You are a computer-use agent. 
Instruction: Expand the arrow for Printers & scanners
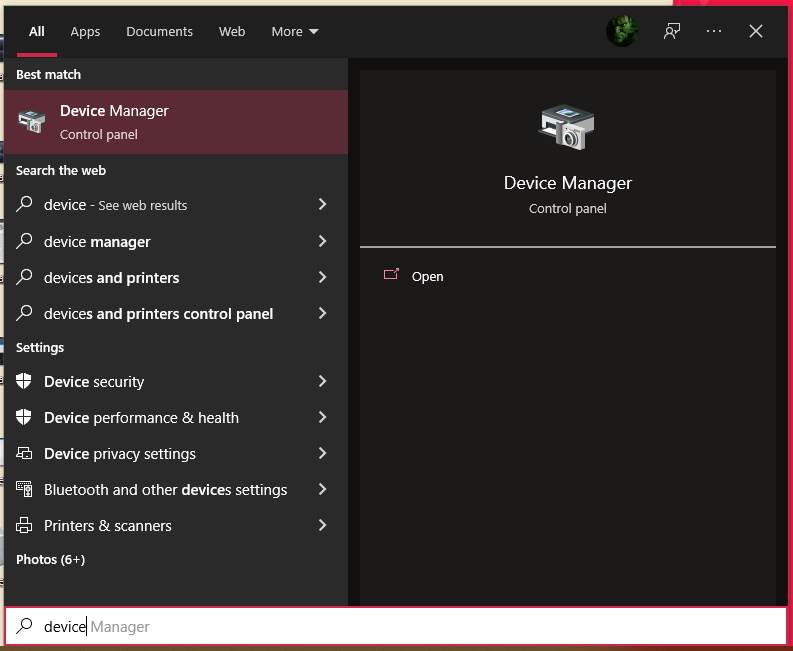[322, 525]
